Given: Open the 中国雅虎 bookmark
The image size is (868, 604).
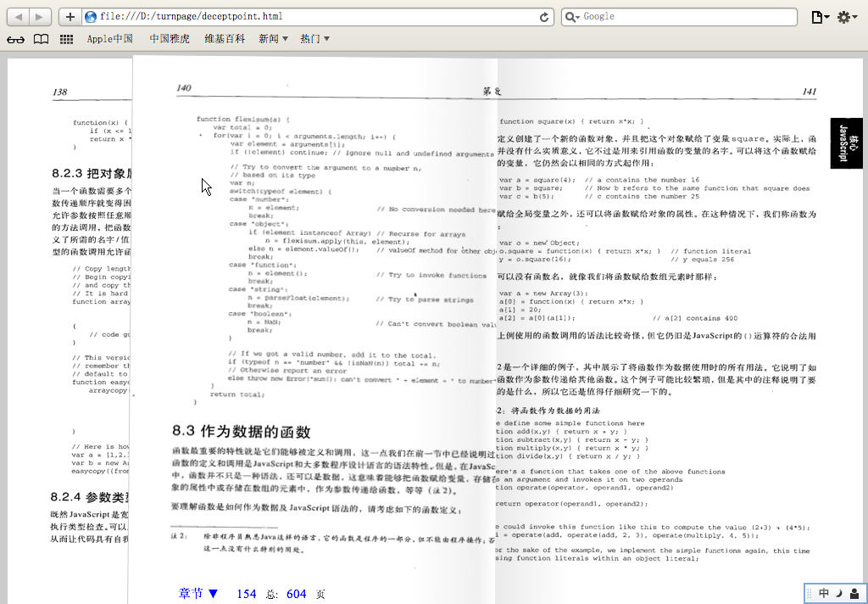Looking at the screenshot, I should [x=170, y=39].
